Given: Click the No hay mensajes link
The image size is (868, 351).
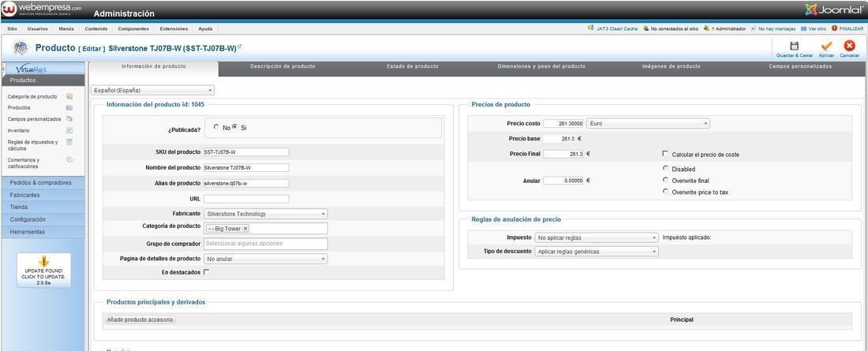Looking at the screenshot, I should (x=776, y=28).
